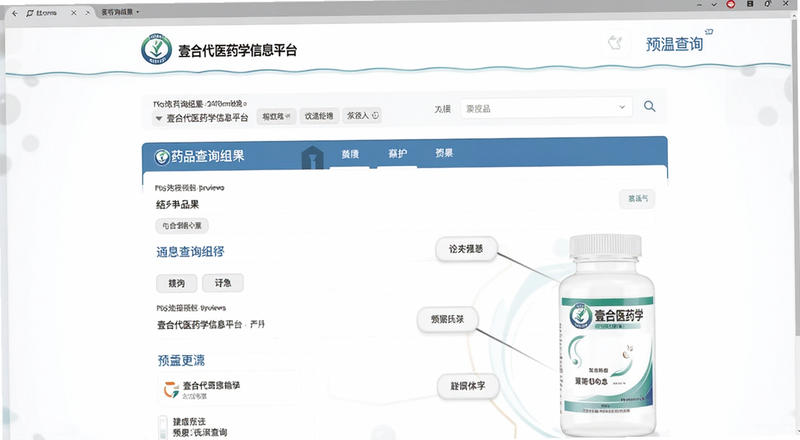Click the small superscript icon above 预温查询
This screenshot has width=800, height=440.
point(709,32)
